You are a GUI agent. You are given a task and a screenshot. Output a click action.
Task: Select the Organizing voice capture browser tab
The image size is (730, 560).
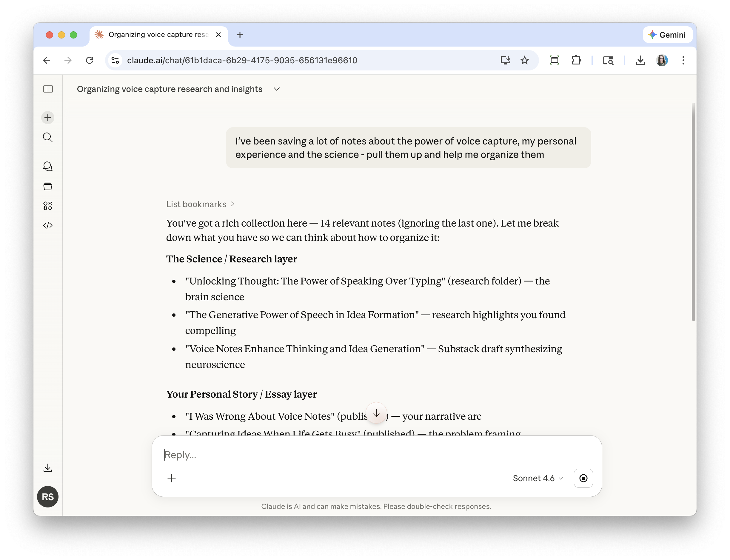(157, 34)
